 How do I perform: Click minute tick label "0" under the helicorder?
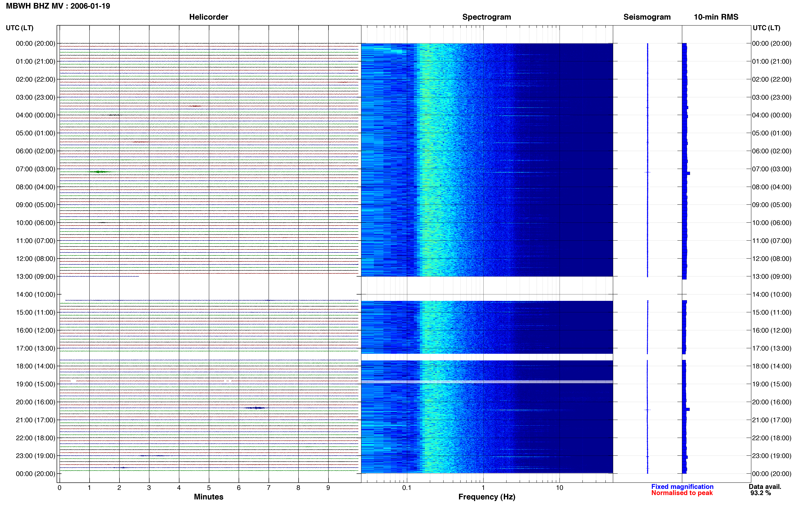tap(59, 488)
